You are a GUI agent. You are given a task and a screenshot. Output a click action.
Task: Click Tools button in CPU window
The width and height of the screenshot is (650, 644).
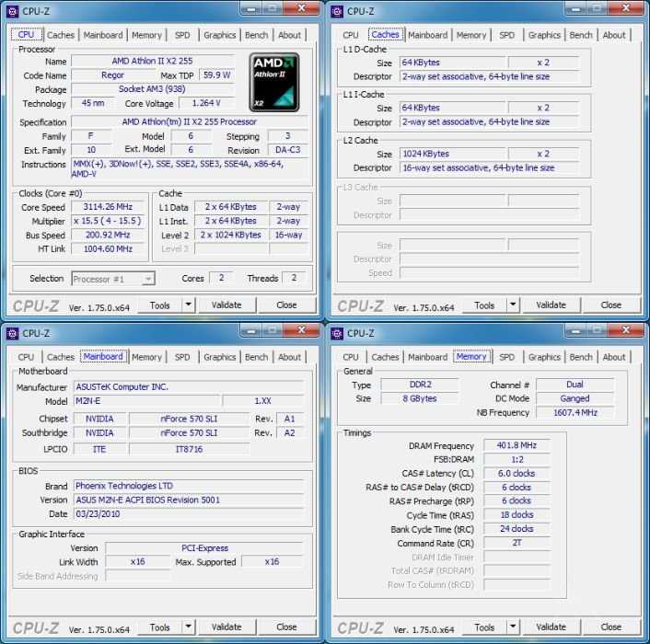coord(160,305)
